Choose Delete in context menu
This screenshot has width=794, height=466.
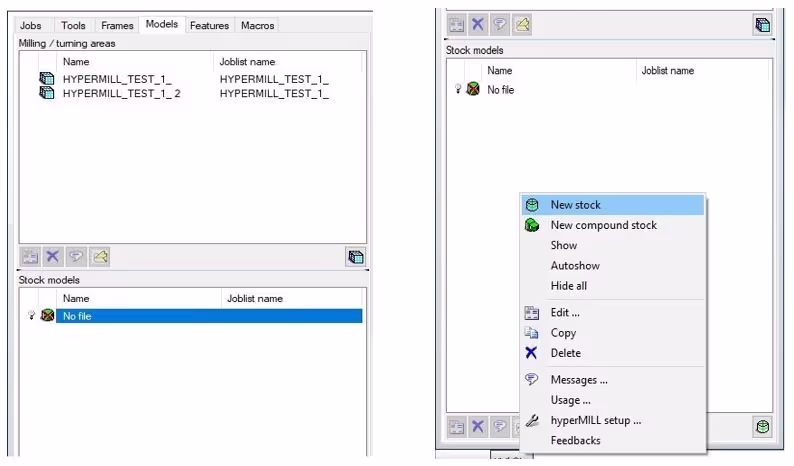click(613, 353)
